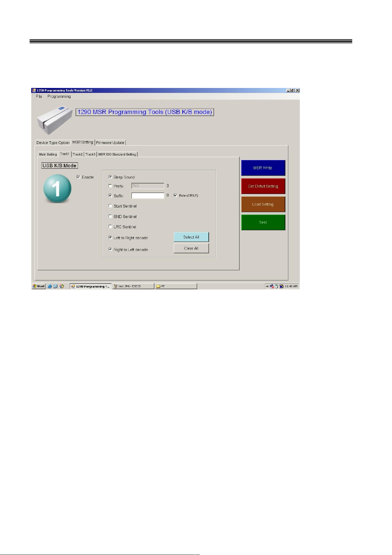
Task: Toggle Right to Left decode checkbox
Action: [x=110, y=249]
